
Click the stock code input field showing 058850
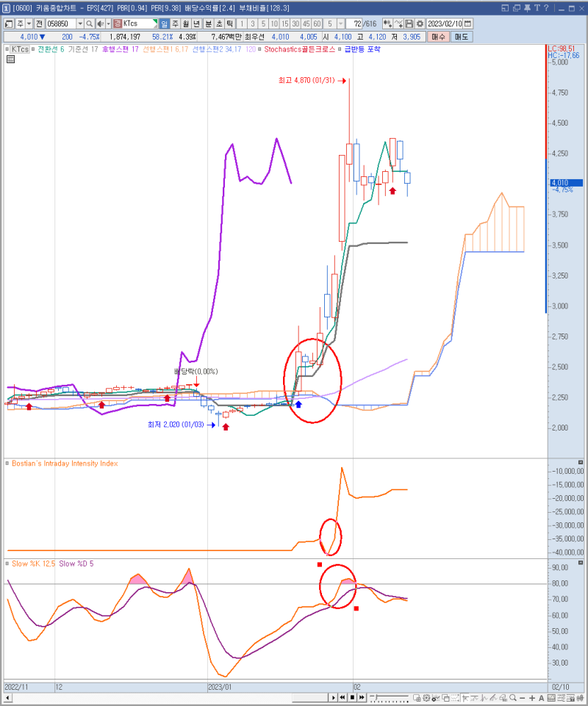(x=59, y=24)
